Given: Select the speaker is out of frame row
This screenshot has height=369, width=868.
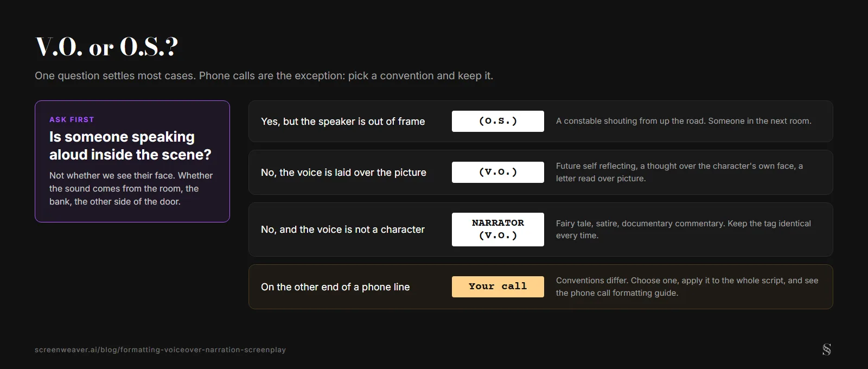Looking at the screenshot, I should coord(540,121).
